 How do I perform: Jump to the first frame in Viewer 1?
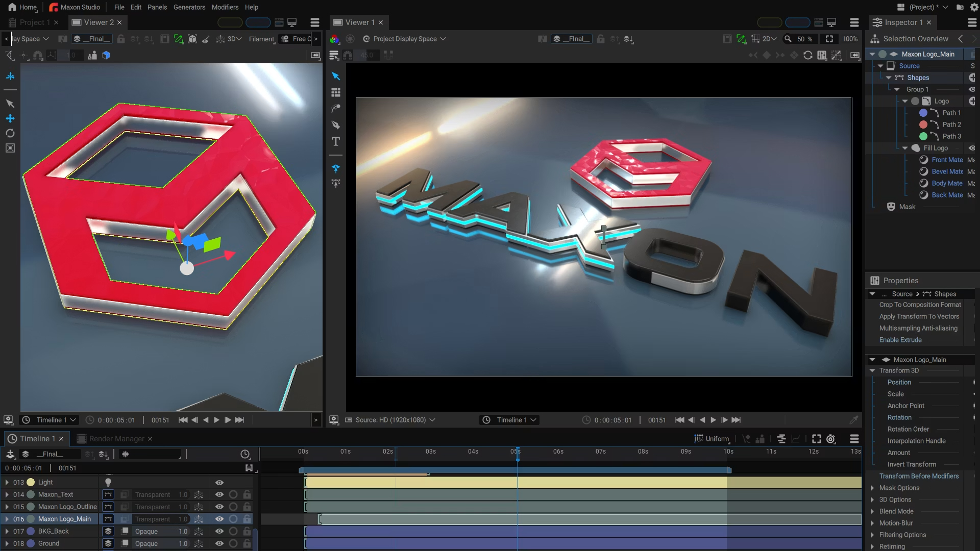pos(679,420)
